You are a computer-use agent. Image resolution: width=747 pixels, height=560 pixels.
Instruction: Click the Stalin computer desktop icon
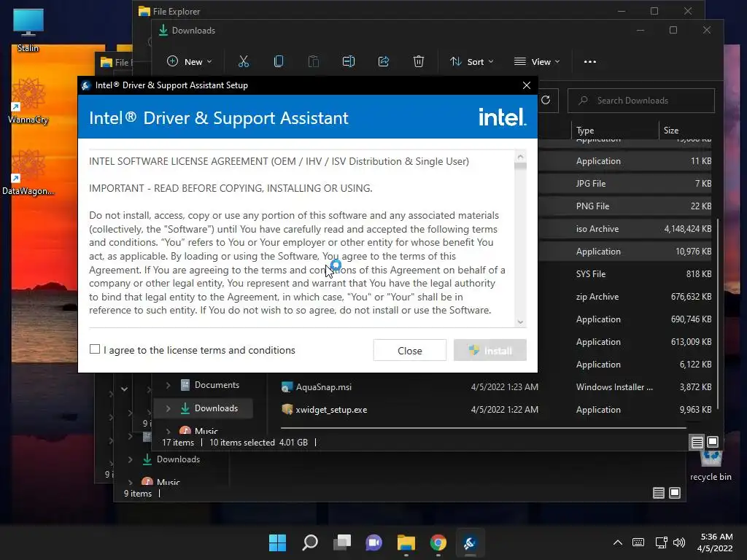point(28,29)
